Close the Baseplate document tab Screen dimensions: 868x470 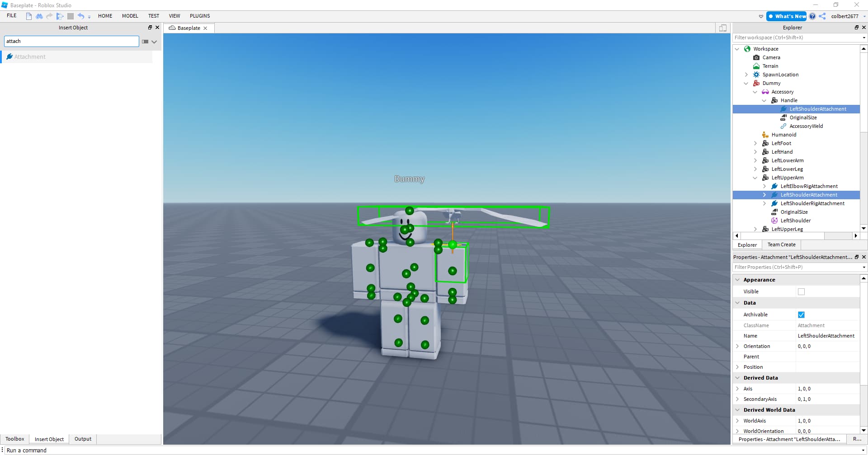tap(205, 28)
